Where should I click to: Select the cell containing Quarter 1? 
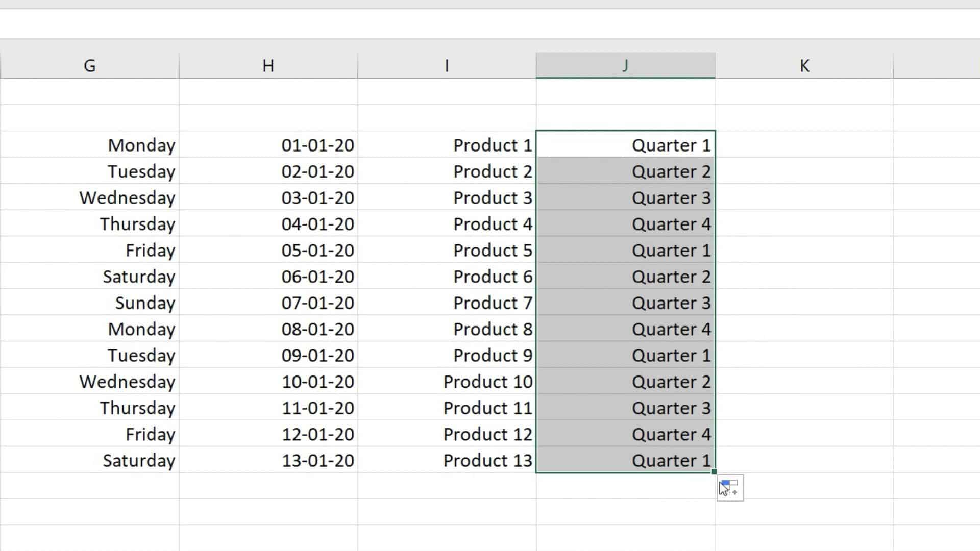click(x=625, y=145)
